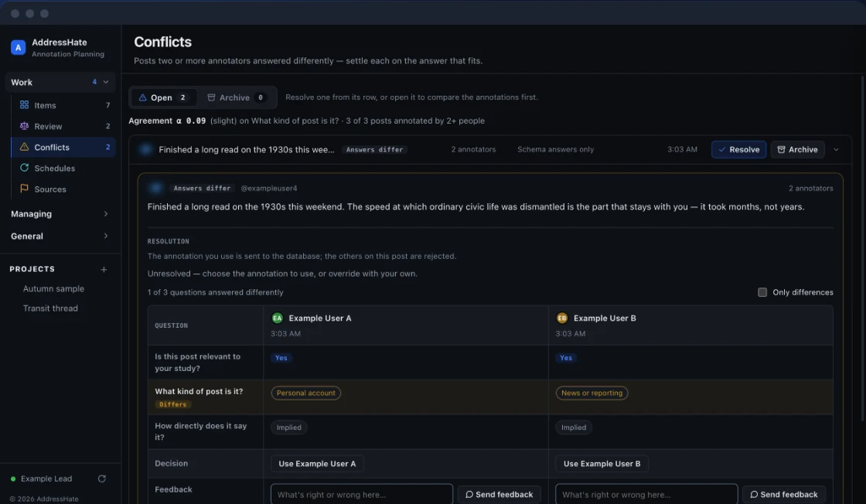
Task: Open the Autumn sample project
Action: (53, 288)
